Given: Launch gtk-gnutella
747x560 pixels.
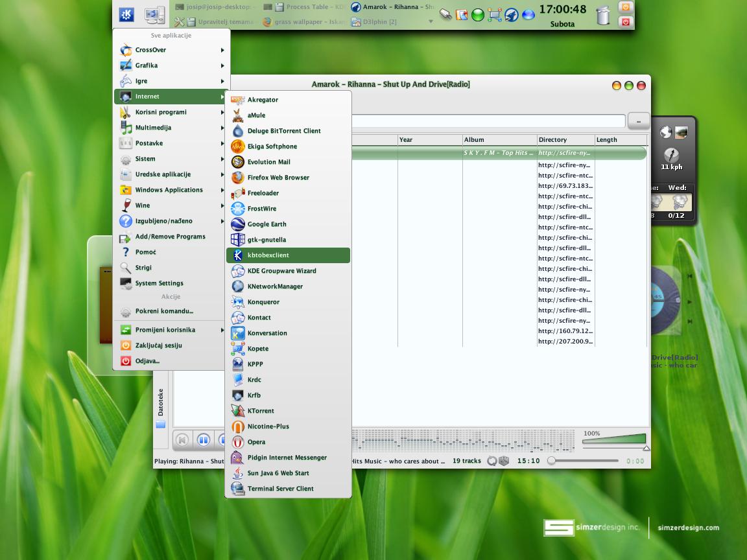Looking at the screenshot, I should (288, 240).
